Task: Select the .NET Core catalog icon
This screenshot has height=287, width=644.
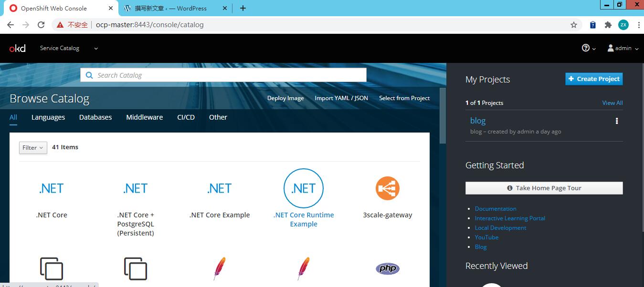Action: pos(52,188)
